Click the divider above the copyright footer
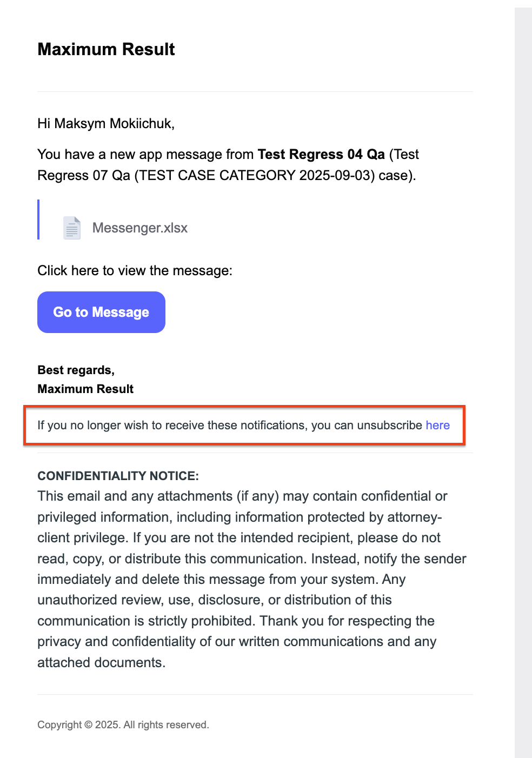 coord(255,695)
